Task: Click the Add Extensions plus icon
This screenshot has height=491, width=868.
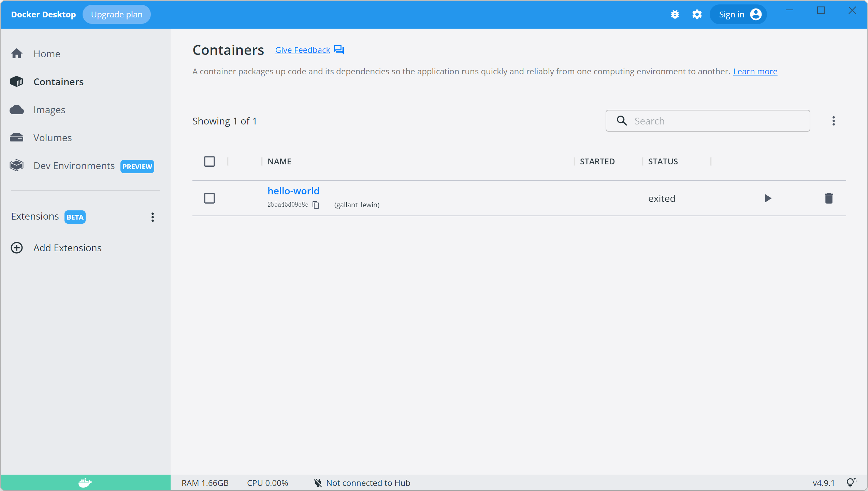Action: point(17,248)
